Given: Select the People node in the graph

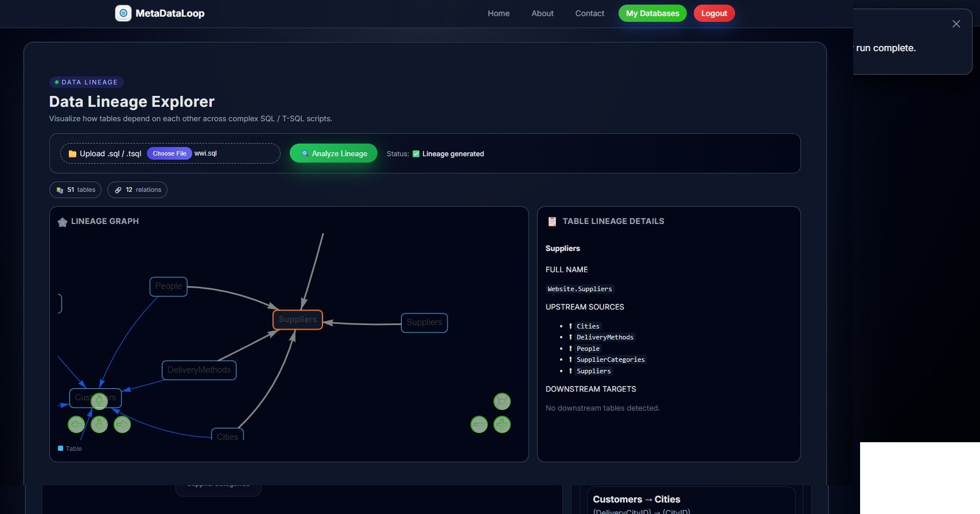Looking at the screenshot, I should 168,286.
